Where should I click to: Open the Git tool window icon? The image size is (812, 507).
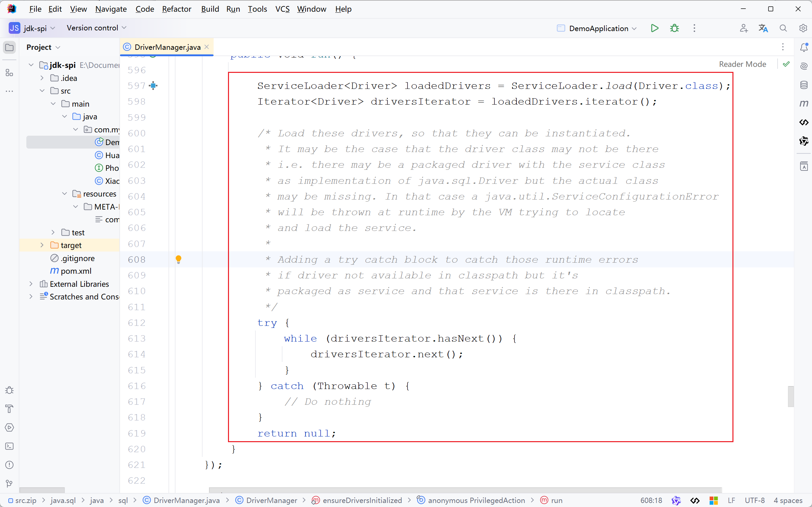click(9, 484)
